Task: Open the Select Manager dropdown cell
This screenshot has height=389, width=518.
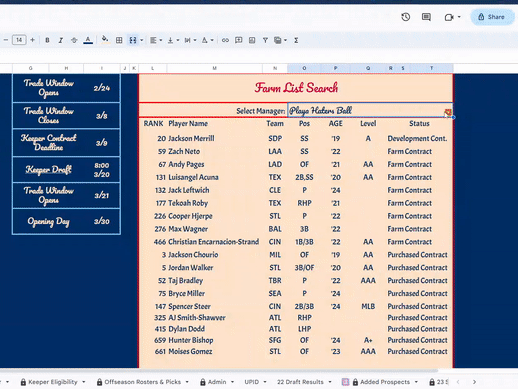Action: tap(370, 111)
